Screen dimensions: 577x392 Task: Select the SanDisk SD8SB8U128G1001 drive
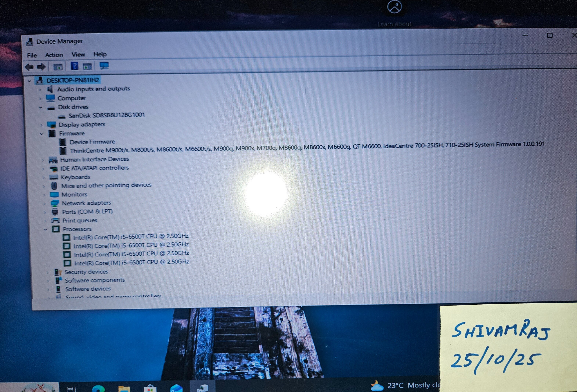click(x=106, y=115)
